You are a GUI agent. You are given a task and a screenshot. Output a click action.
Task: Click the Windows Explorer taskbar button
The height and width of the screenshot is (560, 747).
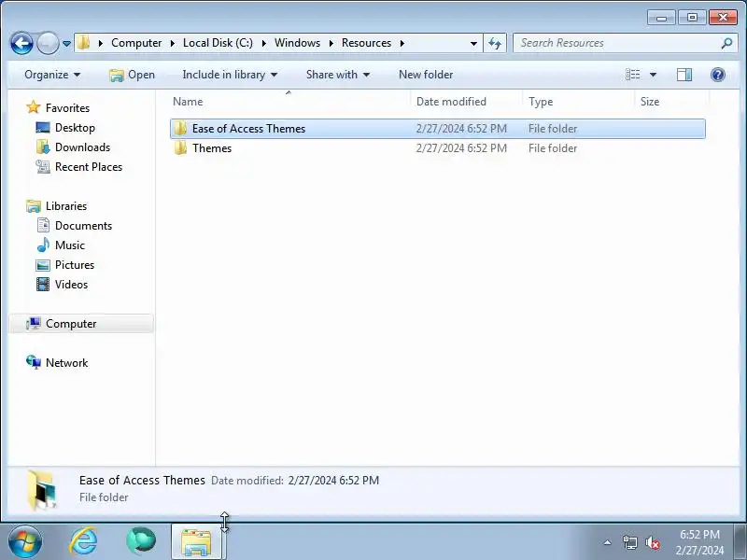(196, 542)
